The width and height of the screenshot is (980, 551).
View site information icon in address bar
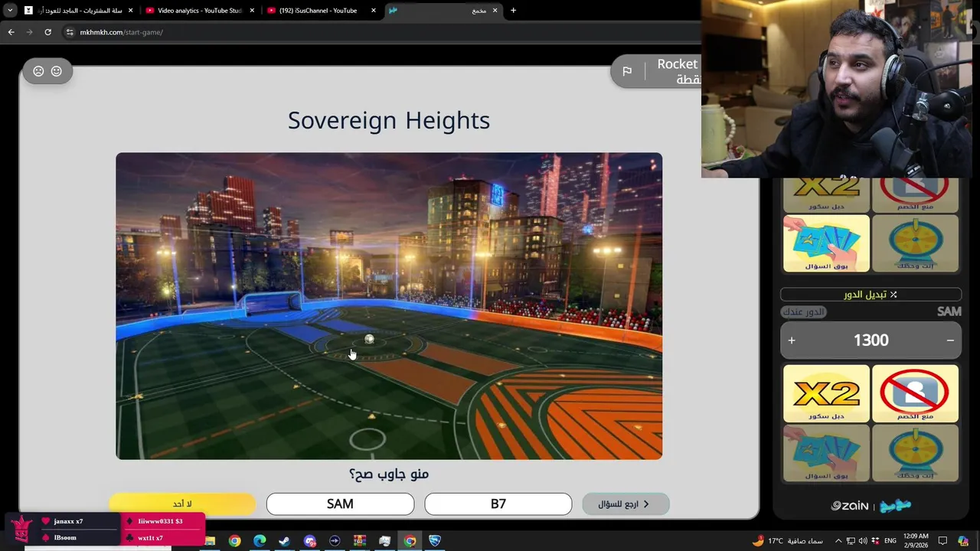tap(70, 32)
